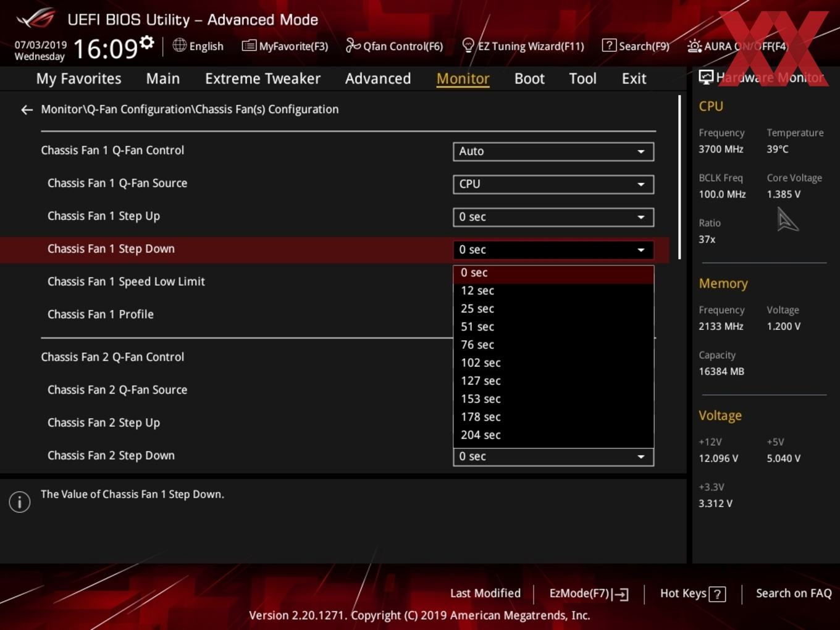
Task: Click the ROG logo icon
Action: point(36,19)
